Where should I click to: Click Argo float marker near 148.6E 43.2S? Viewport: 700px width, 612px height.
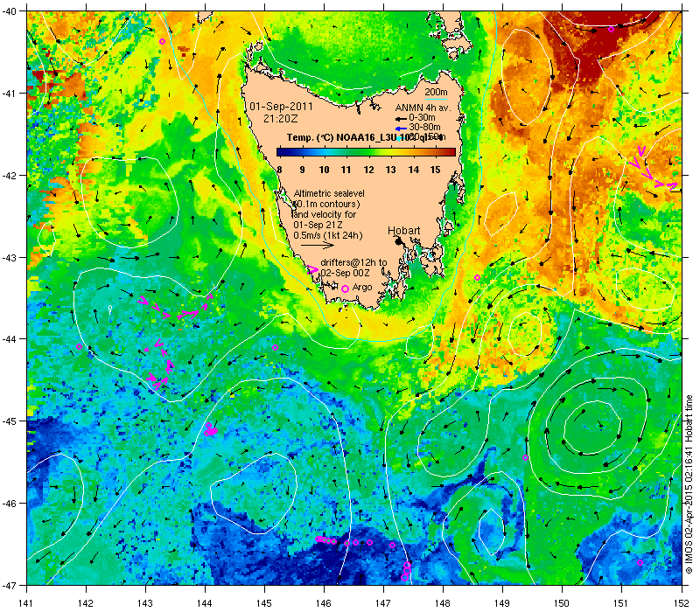click(x=477, y=277)
